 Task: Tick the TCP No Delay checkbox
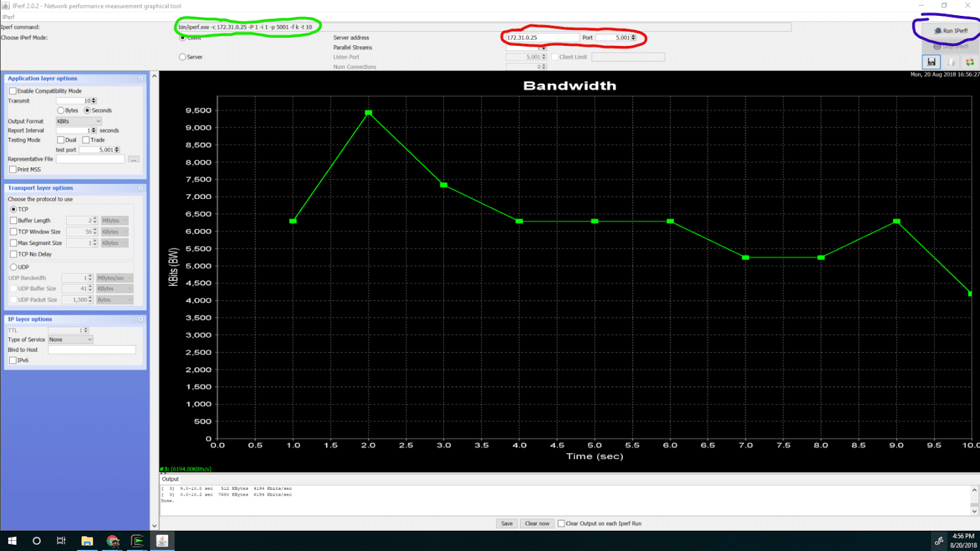click(13, 254)
